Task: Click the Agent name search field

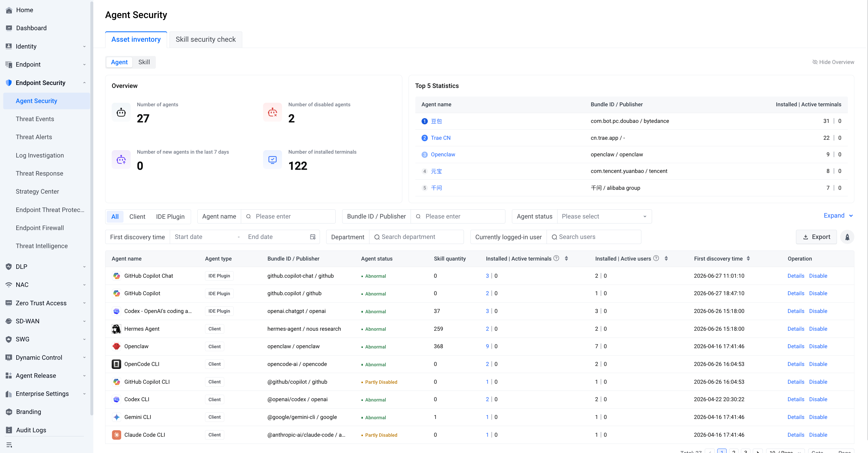Action: click(288, 216)
